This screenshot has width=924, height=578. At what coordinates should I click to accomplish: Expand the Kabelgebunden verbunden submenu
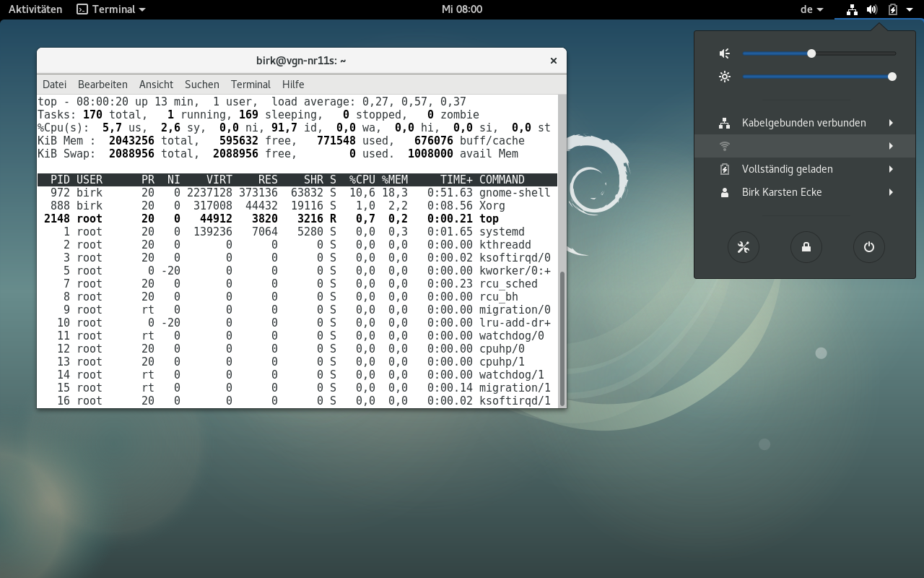pyautogui.click(x=805, y=123)
